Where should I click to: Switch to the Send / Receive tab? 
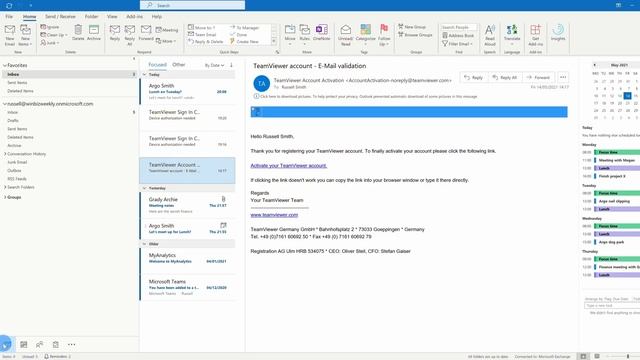point(60,16)
